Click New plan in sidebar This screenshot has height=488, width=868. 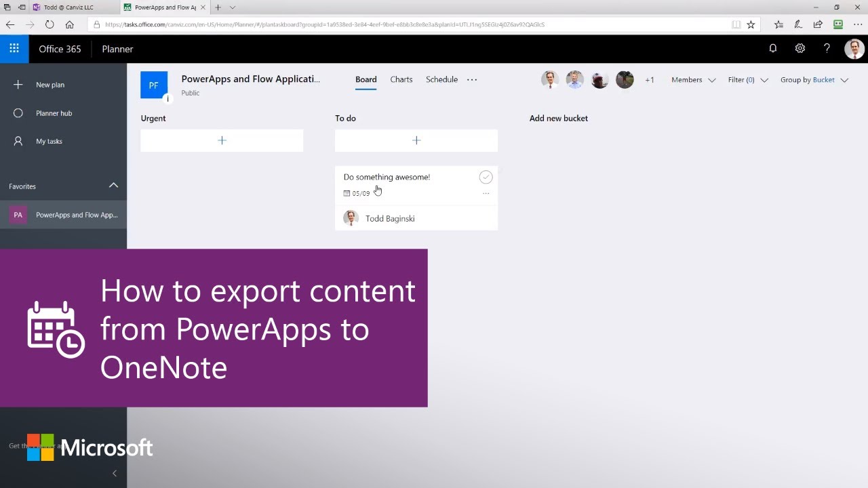63,85
